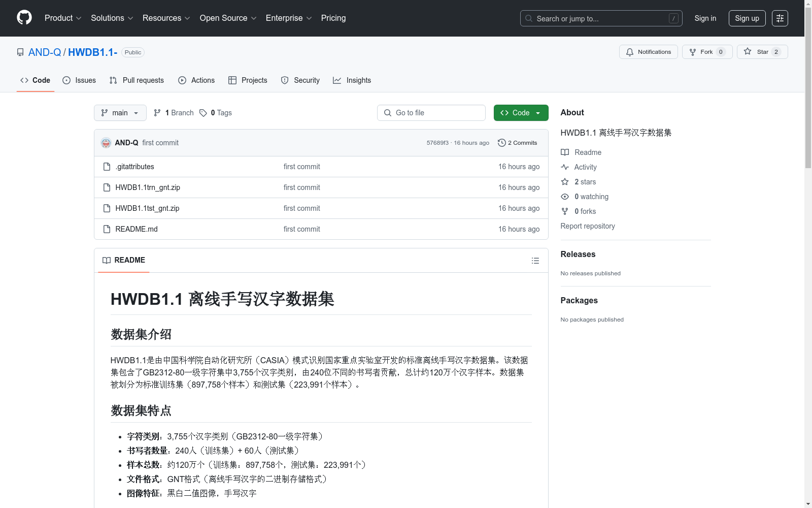Click the Sign up button

click(x=747, y=18)
